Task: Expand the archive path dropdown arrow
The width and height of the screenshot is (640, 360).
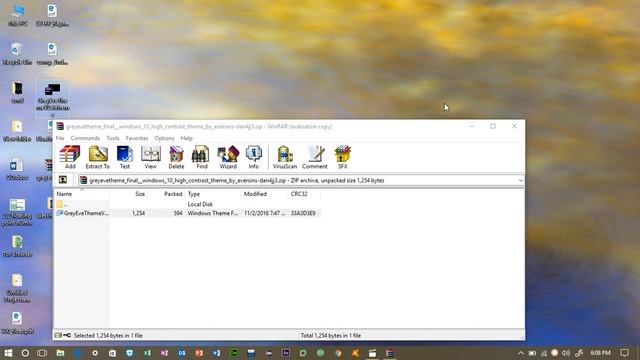Action: tap(520, 180)
